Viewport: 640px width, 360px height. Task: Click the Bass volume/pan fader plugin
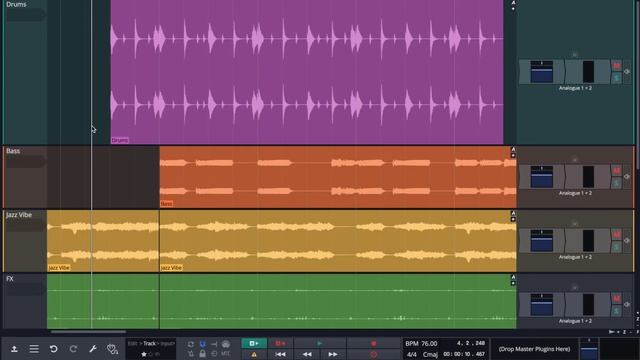click(542, 177)
